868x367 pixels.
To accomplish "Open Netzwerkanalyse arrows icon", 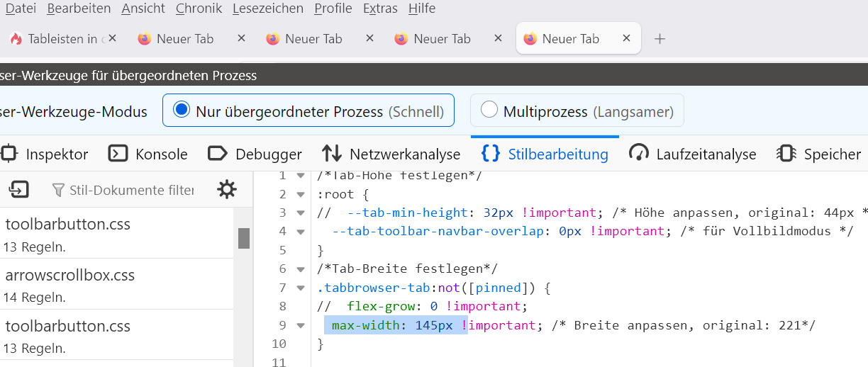I will (x=332, y=154).
